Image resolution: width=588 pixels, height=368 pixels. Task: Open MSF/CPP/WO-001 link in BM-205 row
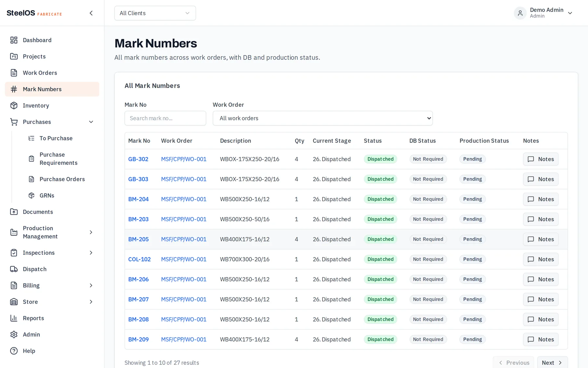(184, 239)
